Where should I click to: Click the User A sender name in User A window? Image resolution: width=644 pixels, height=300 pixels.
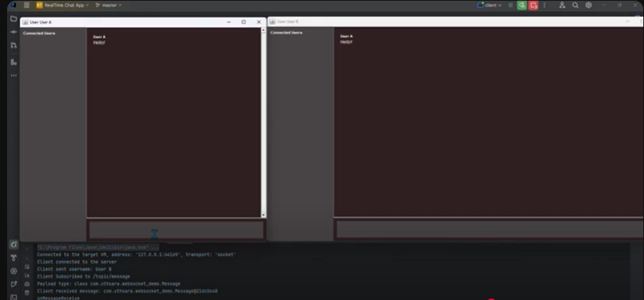[100, 37]
